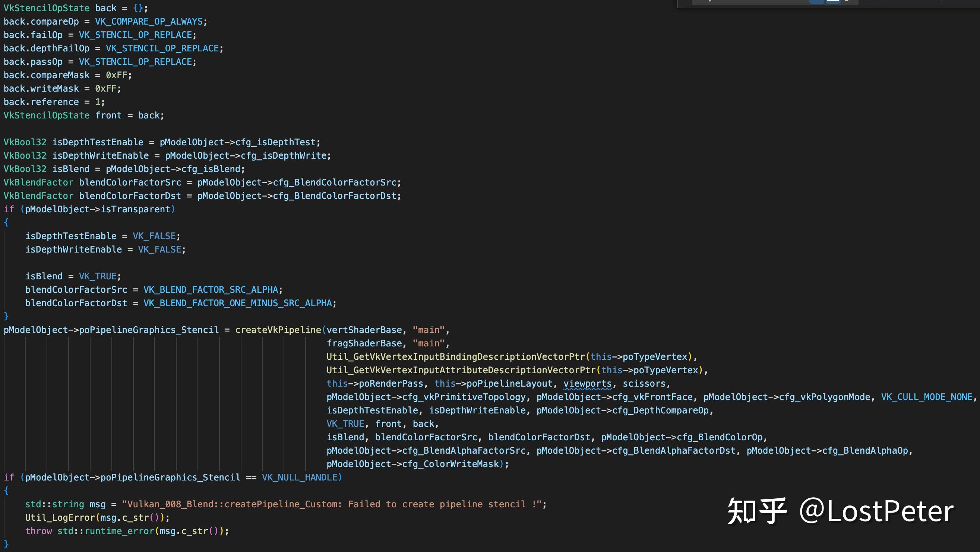Click the front variable in VkStencilOpState declaration
Viewport: 980px width, 552px height.
pyautogui.click(x=108, y=115)
